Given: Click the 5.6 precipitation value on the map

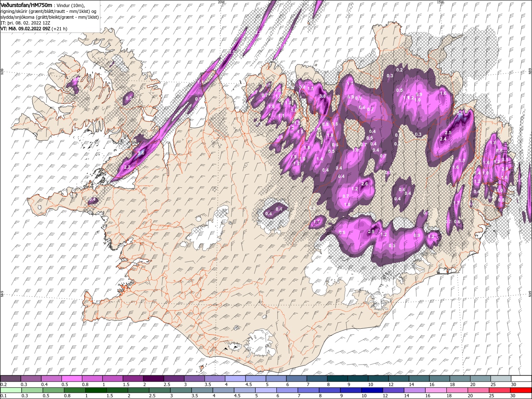Looking at the screenshot, I should click(141, 153).
